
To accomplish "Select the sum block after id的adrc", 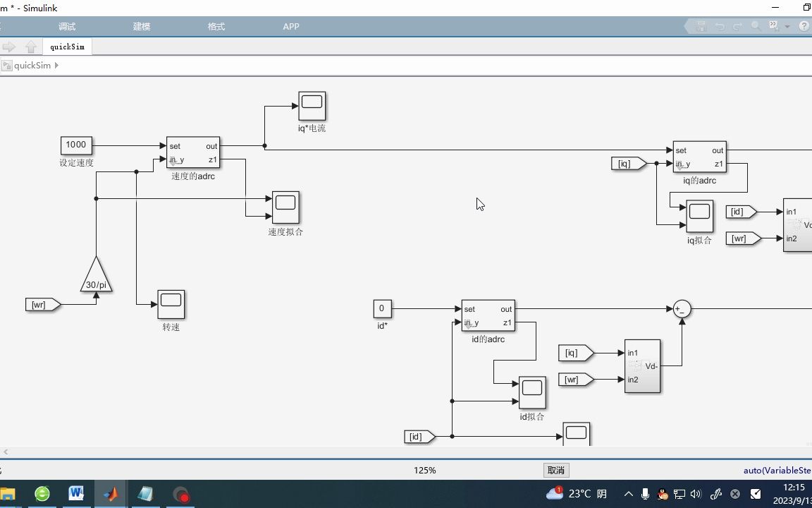I will click(x=682, y=309).
